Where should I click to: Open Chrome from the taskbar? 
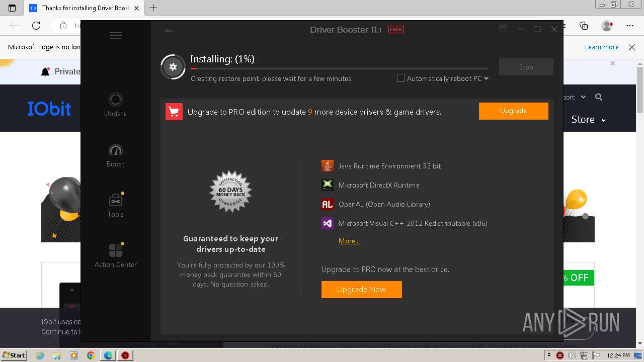(91, 355)
